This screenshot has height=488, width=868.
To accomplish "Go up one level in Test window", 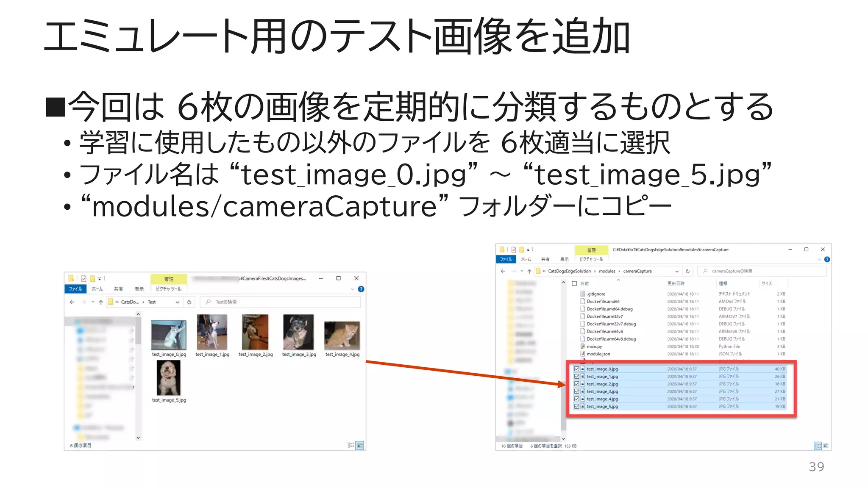I will (101, 302).
